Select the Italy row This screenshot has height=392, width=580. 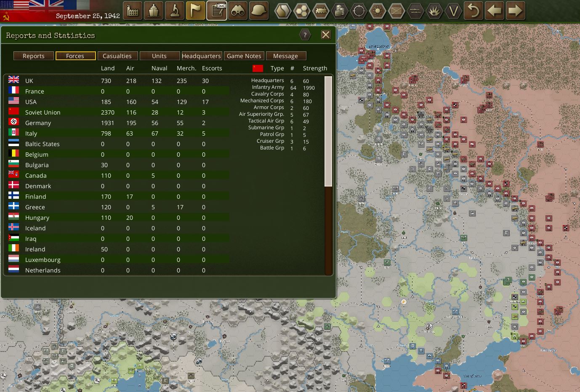coord(119,133)
